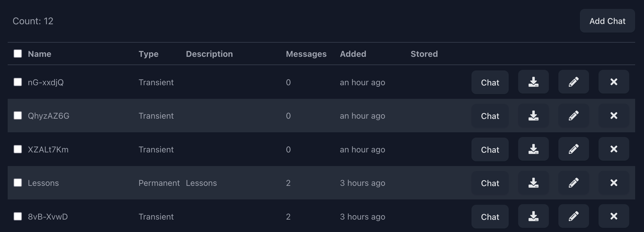
Task: Tick the checkbox beside 8vB-XvwD
Action: 18,216
